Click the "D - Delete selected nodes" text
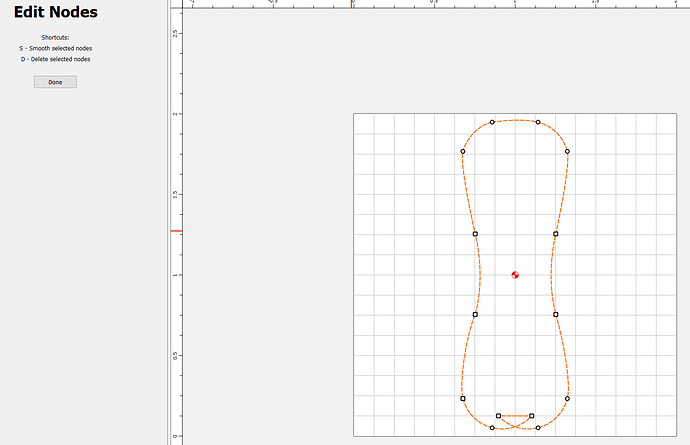The width and height of the screenshot is (690, 445). [55, 59]
